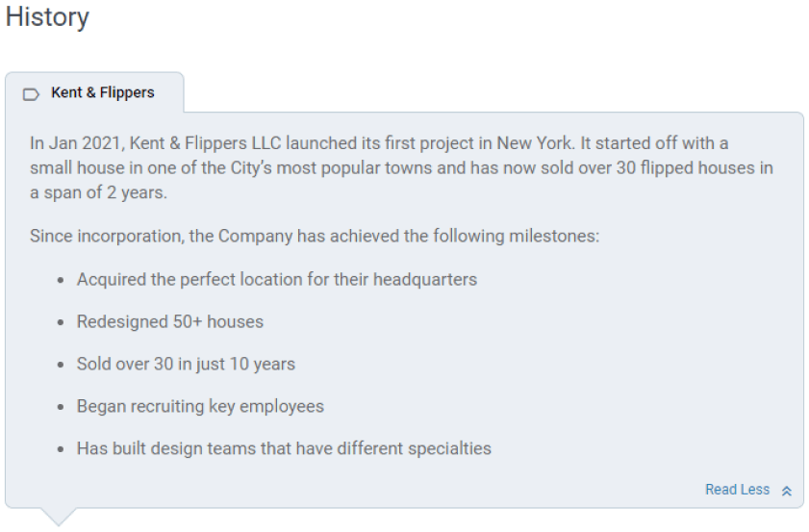Click bullet dot before 'Redesigned 50+ houses'

pyautogui.click(x=61, y=322)
